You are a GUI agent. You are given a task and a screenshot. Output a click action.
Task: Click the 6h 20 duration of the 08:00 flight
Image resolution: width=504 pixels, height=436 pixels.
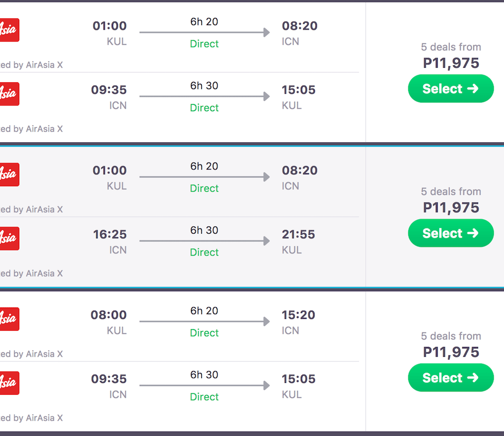click(x=204, y=311)
